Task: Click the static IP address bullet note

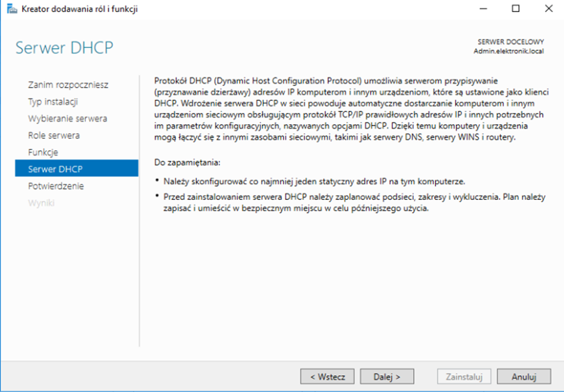Action: pyautogui.click(x=305, y=181)
